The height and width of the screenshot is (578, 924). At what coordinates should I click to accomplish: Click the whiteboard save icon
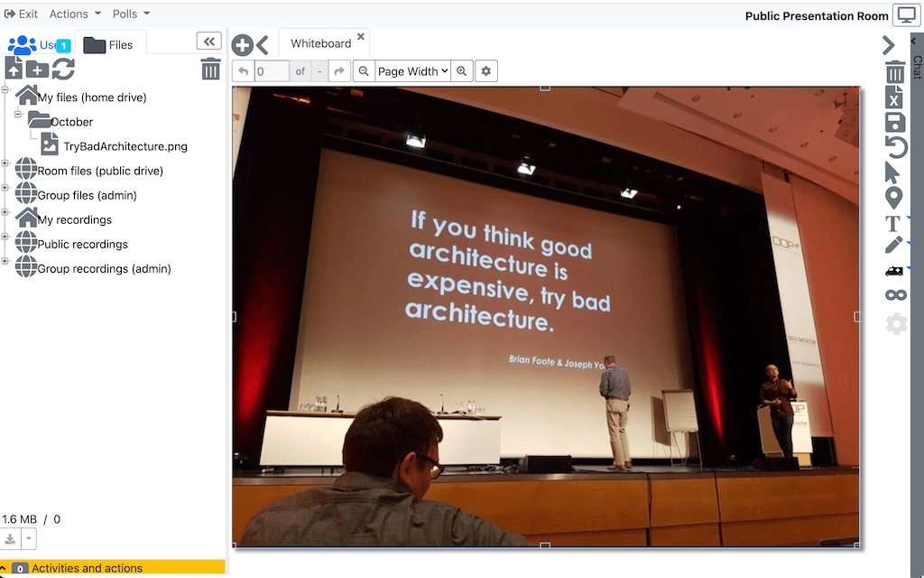(x=894, y=123)
